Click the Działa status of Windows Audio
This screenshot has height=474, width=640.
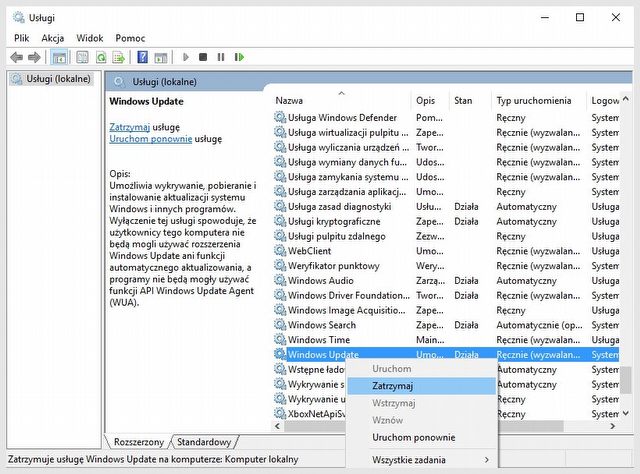point(466,280)
